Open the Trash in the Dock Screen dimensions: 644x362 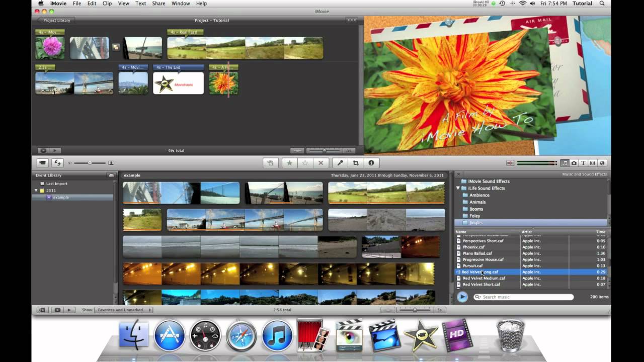[510, 335]
